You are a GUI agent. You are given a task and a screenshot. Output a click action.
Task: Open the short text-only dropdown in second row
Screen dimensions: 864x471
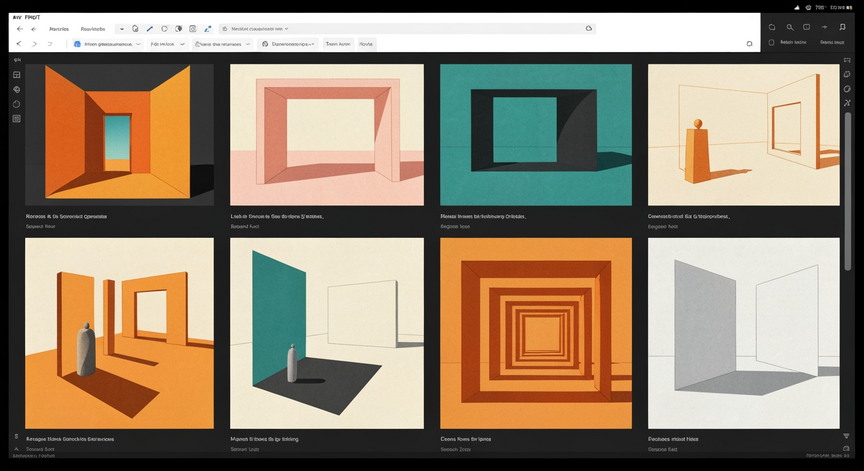[x=168, y=44]
